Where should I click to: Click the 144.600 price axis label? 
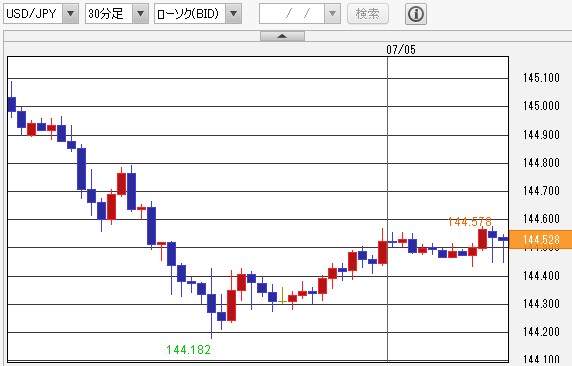tap(541, 219)
